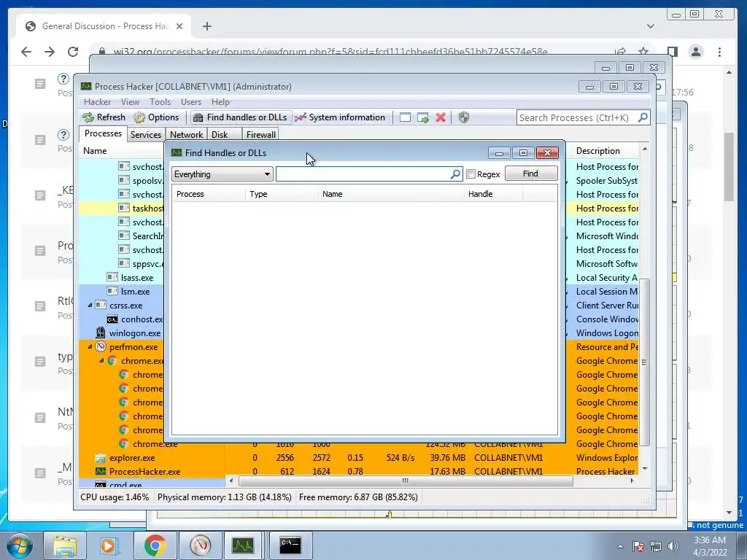Open the Hacker menu
The height and width of the screenshot is (560, 747).
(97, 102)
